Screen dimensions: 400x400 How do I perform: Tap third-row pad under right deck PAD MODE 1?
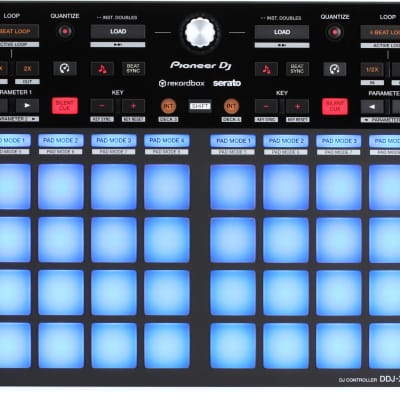click(233, 293)
